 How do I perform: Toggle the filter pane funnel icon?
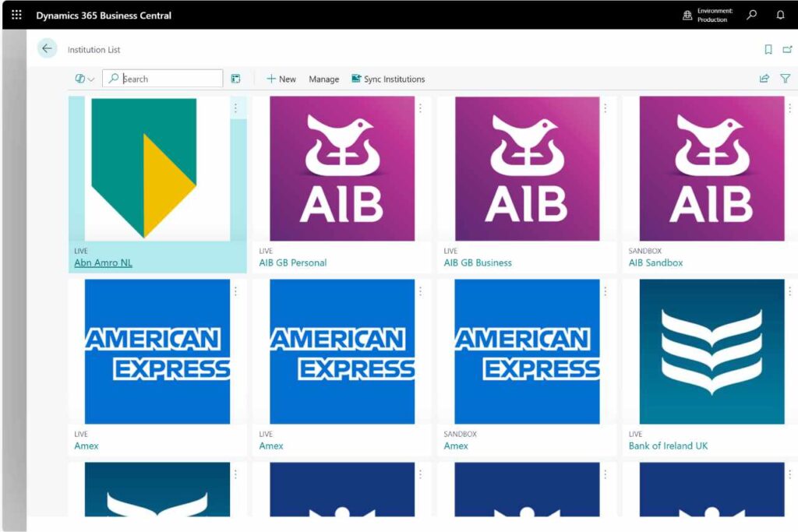click(785, 79)
